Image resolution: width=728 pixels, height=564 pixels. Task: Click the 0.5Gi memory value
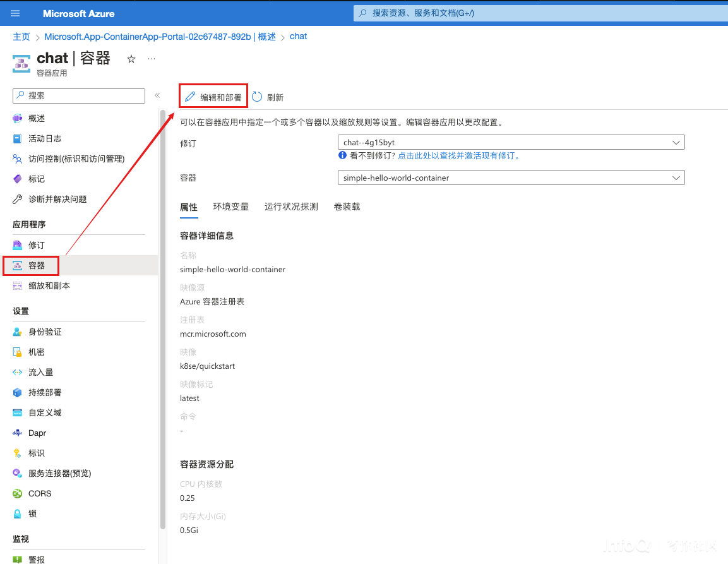189,530
